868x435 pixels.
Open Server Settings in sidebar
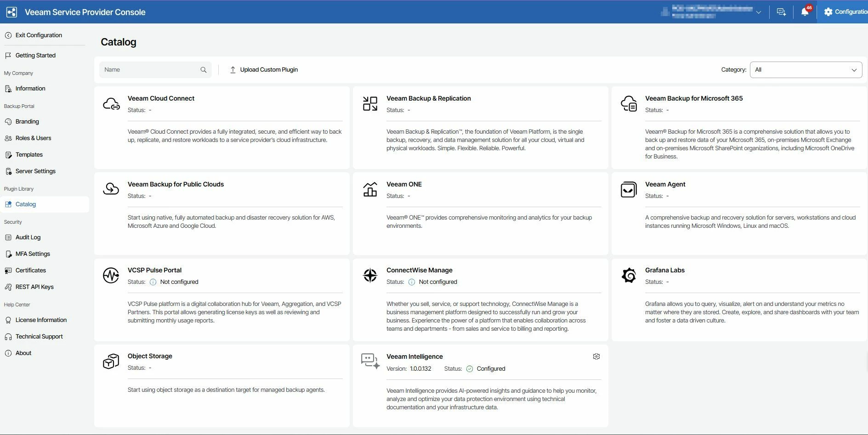click(x=35, y=171)
